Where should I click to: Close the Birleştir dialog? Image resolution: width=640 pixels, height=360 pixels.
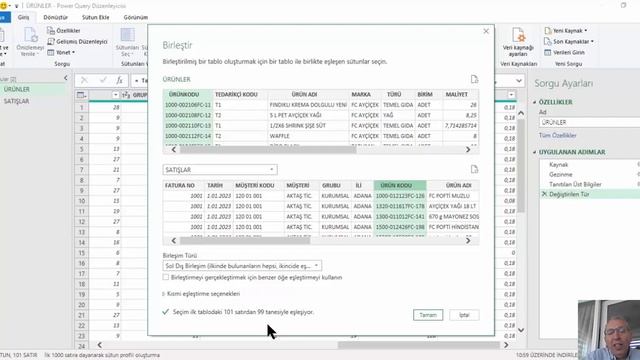click(x=486, y=31)
